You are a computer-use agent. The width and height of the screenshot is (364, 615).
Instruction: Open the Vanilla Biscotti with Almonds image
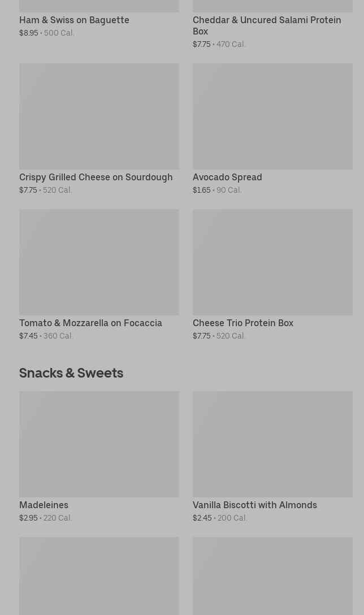[272, 444]
